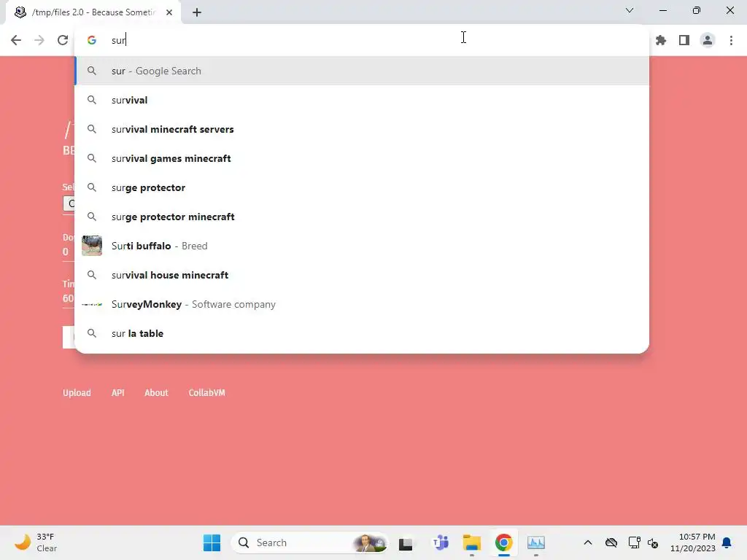Click the muted volume tray icon
The image size is (747, 560).
point(653,542)
